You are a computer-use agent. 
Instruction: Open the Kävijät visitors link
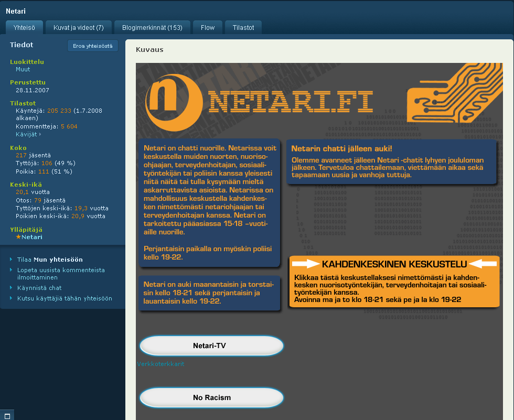(26, 134)
